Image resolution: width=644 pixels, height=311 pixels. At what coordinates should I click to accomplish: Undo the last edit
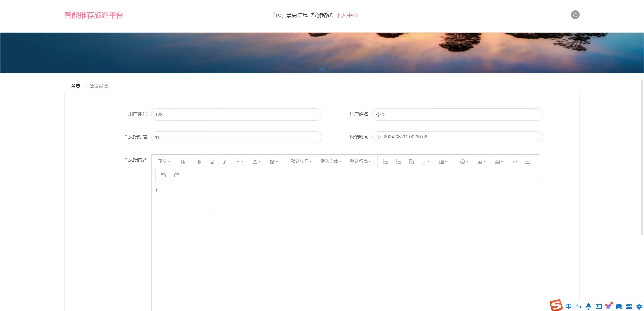(x=164, y=175)
